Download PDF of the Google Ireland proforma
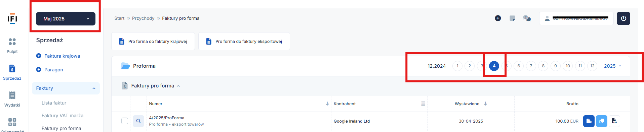The height and width of the screenshot is (132, 644). coord(614,121)
